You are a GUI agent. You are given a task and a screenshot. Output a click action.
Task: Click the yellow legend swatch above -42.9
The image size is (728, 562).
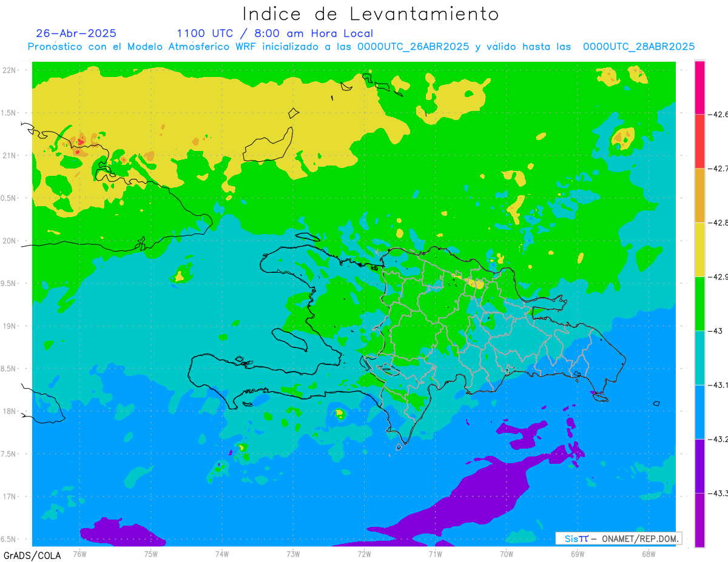[x=699, y=249]
